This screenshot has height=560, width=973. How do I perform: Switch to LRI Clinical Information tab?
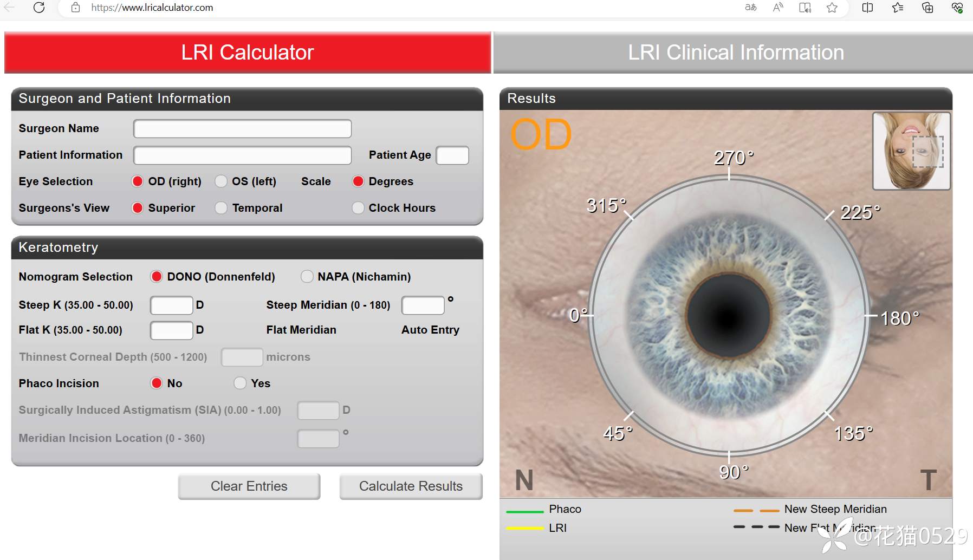(x=735, y=53)
